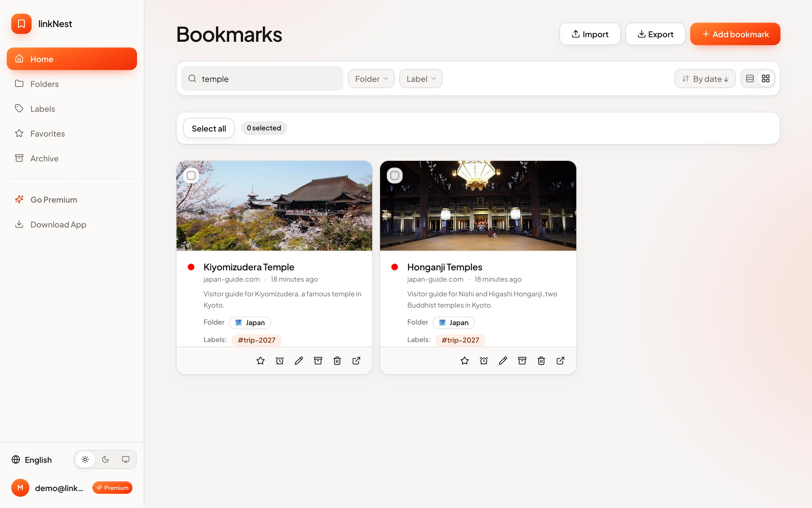The image size is (812, 508).
Task: Click the #trip-2027 label on Honganji Temples
Action: coord(460,340)
